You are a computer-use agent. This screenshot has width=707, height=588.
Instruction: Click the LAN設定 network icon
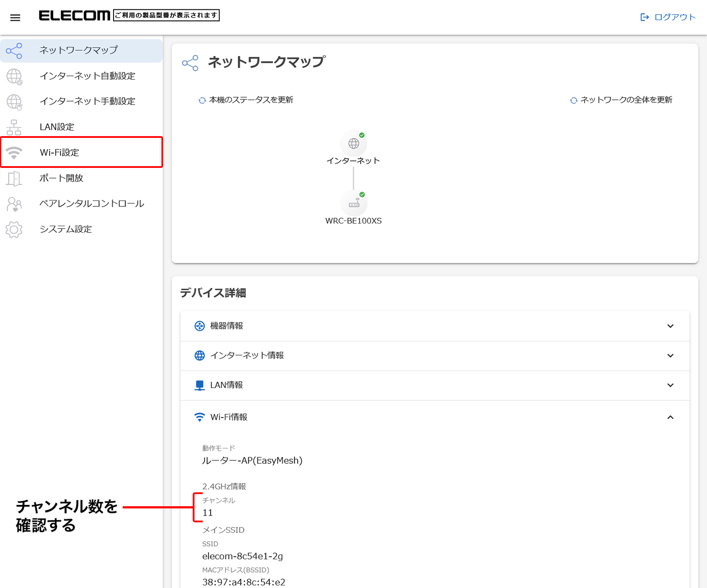click(14, 127)
